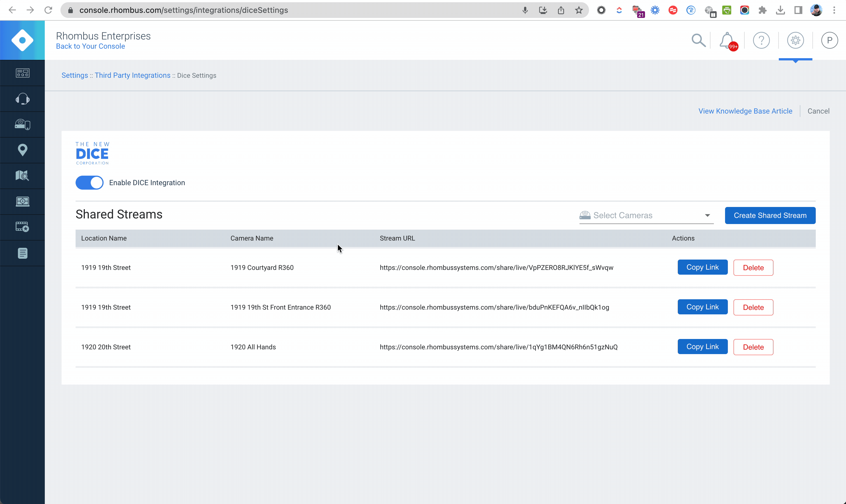Click the Cancel link
The height and width of the screenshot is (504, 846).
coord(818,111)
